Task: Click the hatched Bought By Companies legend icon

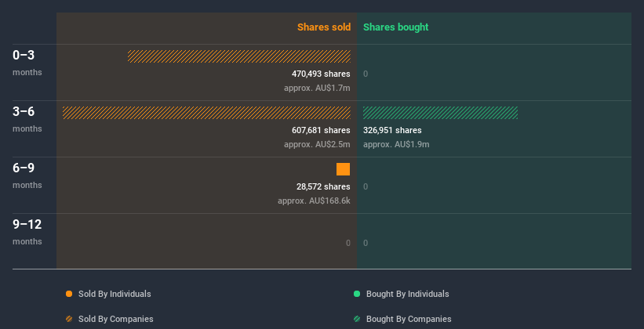Action: pyautogui.click(x=357, y=319)
